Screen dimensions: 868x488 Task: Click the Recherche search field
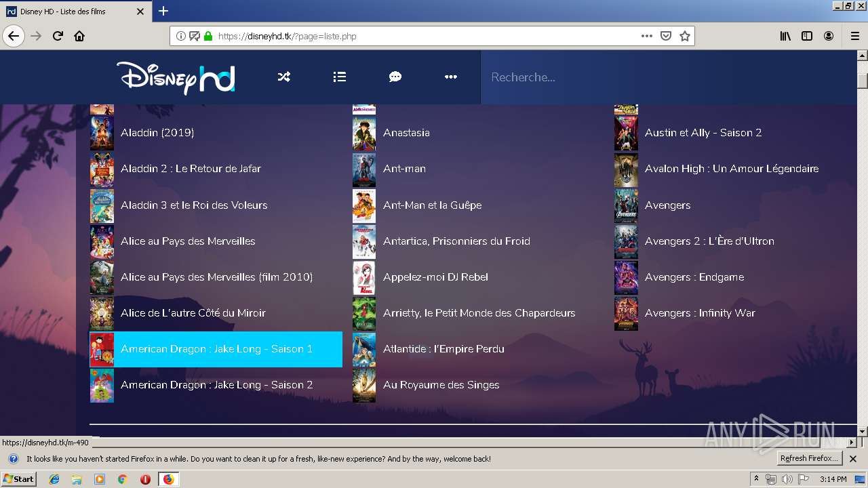(x=668, y=77)
